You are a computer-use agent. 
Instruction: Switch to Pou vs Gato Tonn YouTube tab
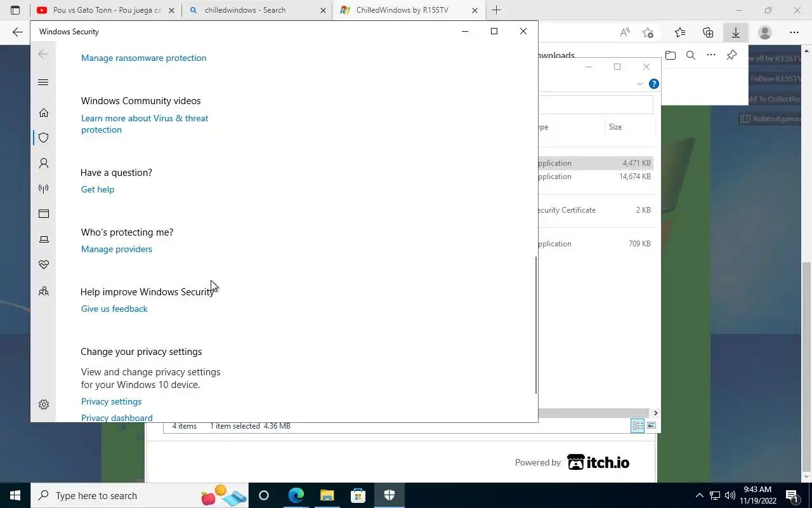tap(105, 10)
